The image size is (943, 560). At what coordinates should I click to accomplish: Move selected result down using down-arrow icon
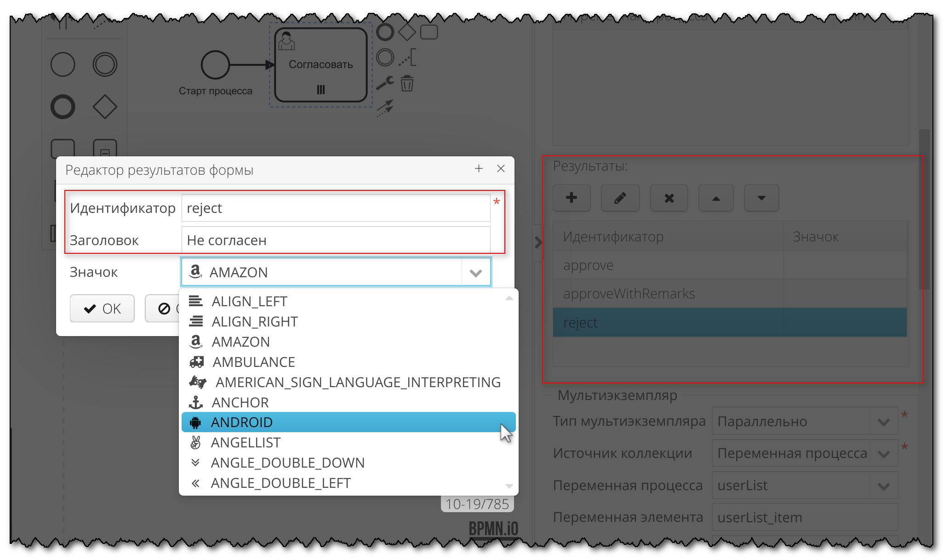click(761, 198)
